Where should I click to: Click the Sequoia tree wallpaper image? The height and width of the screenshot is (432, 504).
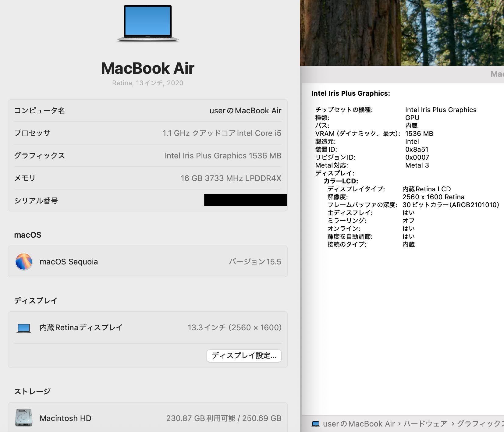[x=402, y=33]
